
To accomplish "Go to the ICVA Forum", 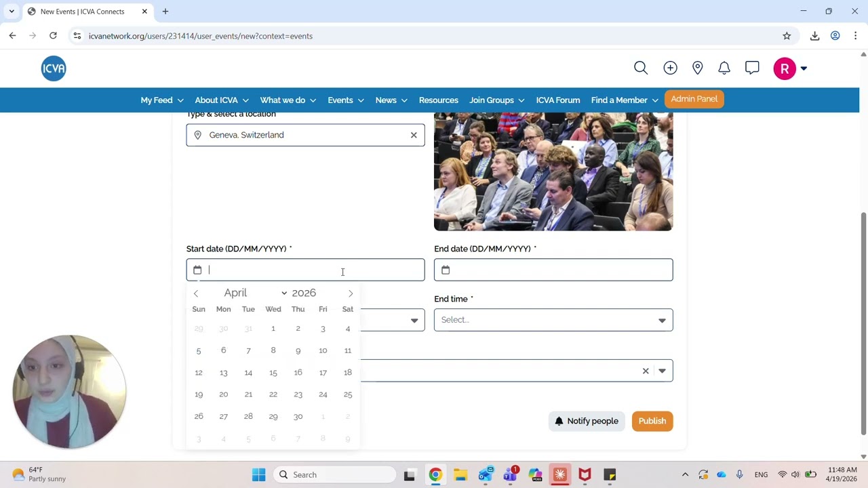I will tap(558, 100).
